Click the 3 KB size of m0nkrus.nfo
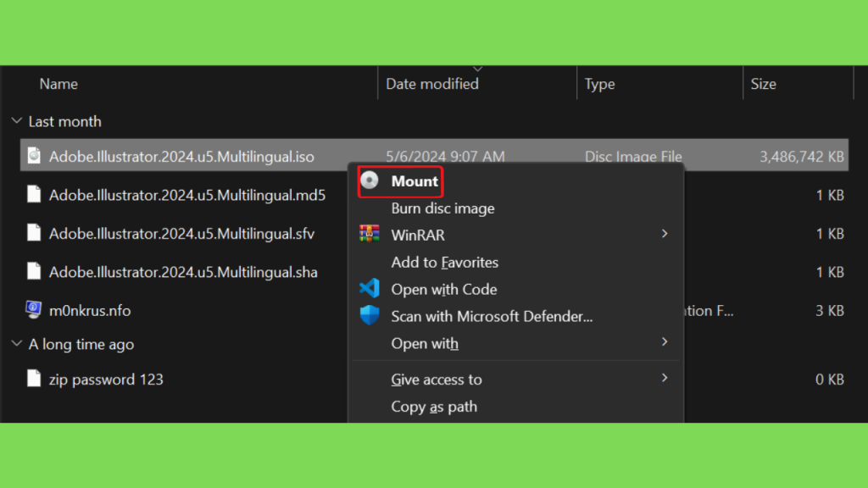Image resolution: width=868 pixels, height=488 pixels. click(x=829, y=310)
